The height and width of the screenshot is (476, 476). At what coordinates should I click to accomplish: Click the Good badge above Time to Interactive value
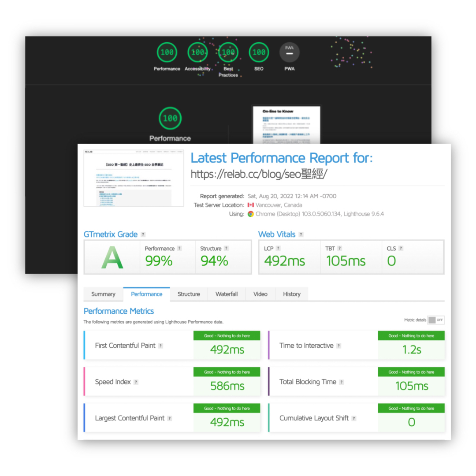tap(411, 335)
